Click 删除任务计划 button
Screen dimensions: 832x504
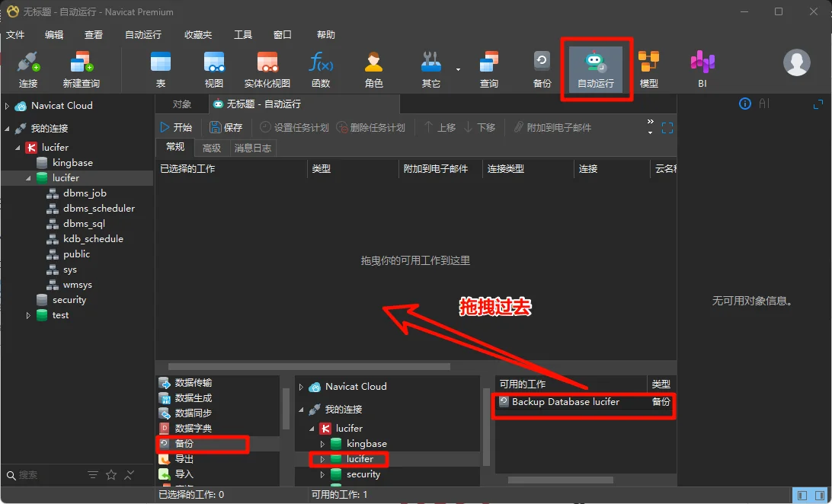[371, 128]
